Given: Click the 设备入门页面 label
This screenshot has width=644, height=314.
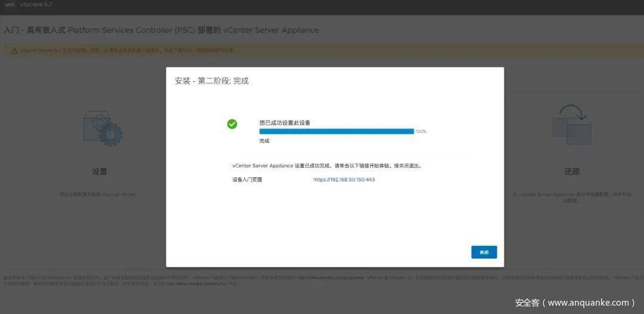Looking at the screenshot, I should pyautogui.click(x=247, y=180).
